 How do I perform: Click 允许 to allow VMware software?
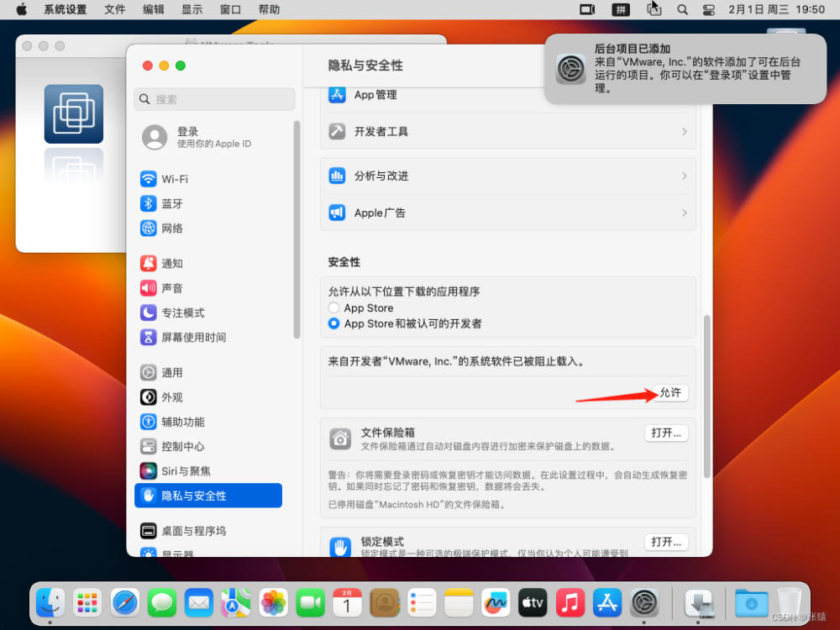tap(670, 392)
